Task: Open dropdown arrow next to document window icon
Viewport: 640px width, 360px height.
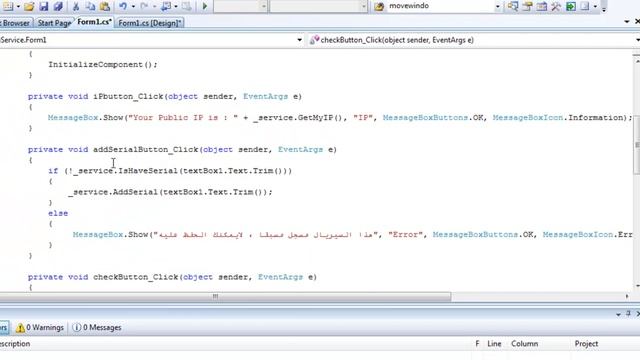Action: click(595, 6)
